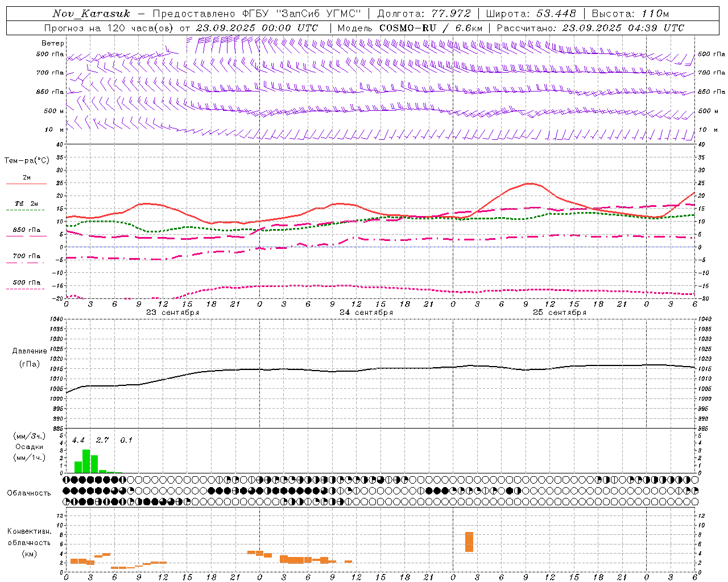Click the Nov_Karasuk station title
This screenshot has width=728, height=582.
click(x=91, y=14)
